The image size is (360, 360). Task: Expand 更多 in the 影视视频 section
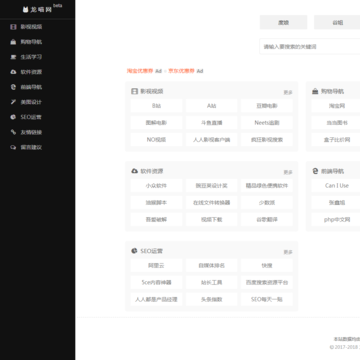(x=288, y=92)
